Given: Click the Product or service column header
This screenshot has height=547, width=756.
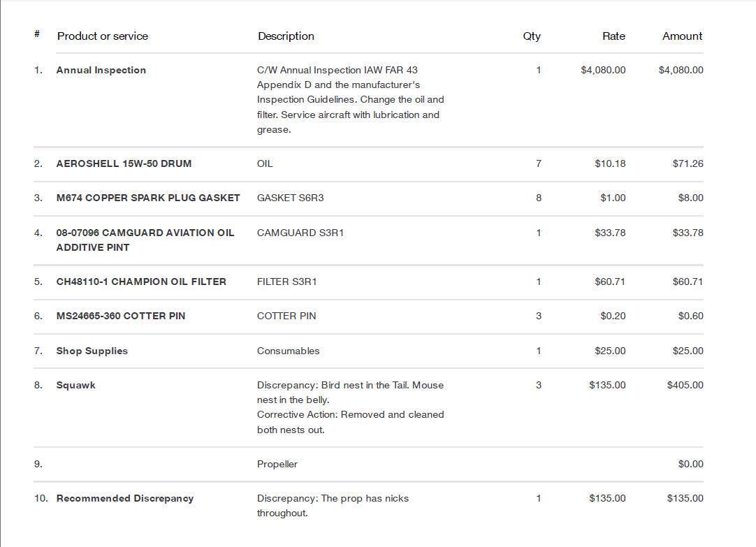Looking at the screenshot, I should coord(102,36).
